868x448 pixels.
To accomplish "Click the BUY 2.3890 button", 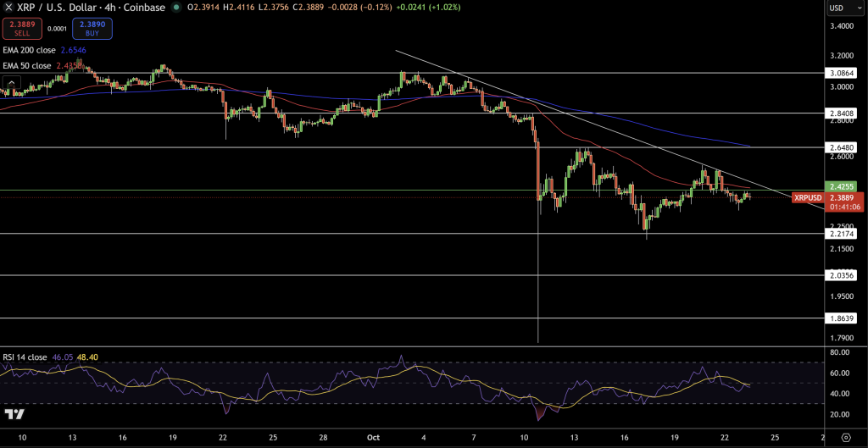I will [93, 29].
